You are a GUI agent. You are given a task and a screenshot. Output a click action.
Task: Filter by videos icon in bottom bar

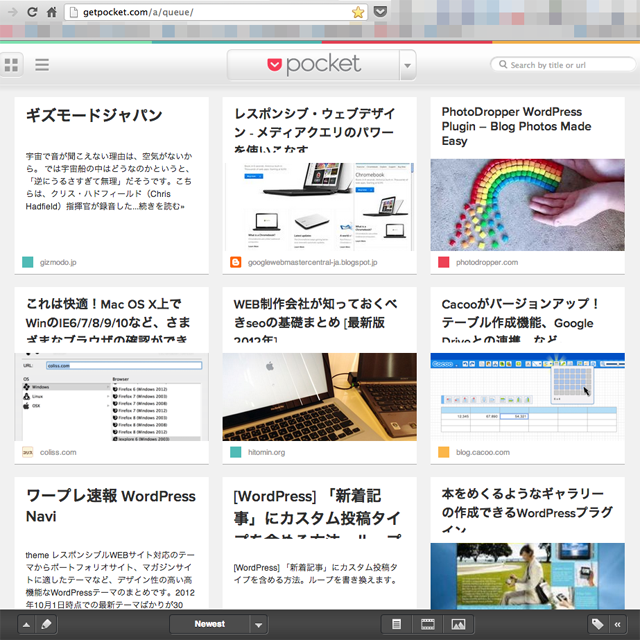[428, 624]
